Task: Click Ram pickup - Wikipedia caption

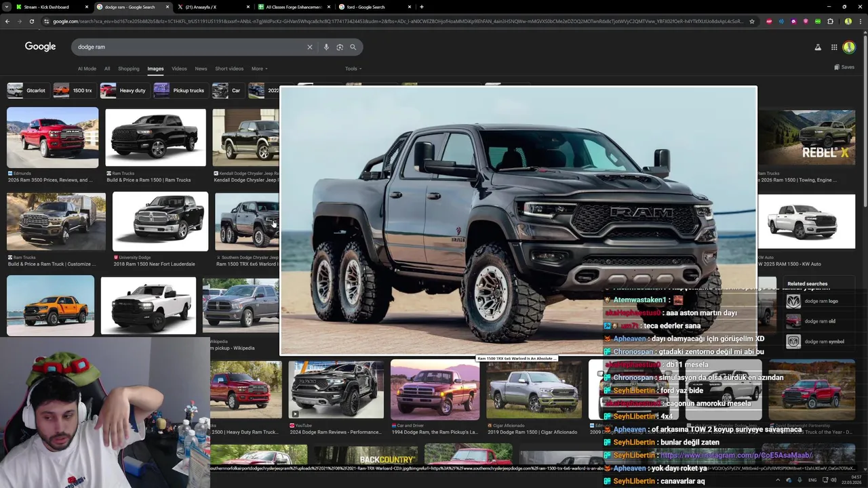Action: pos(233,348)
